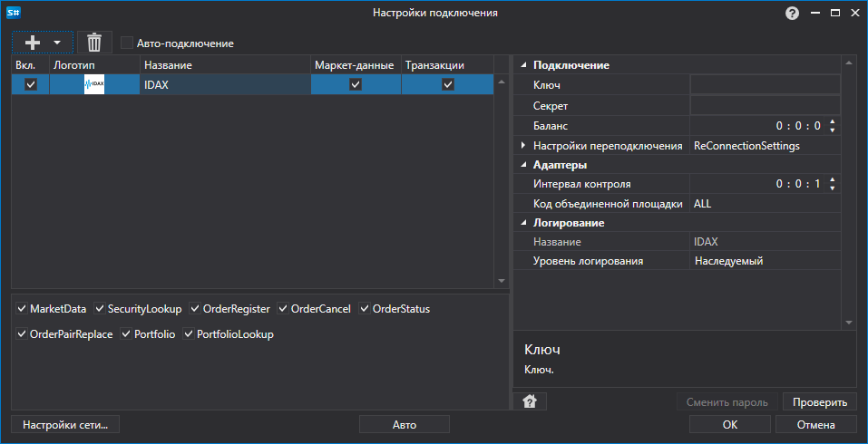Toggle the Вкл. checkbox for IDAX
The image size is (868, 444).
pyautogui.click(x=31, y=84)
